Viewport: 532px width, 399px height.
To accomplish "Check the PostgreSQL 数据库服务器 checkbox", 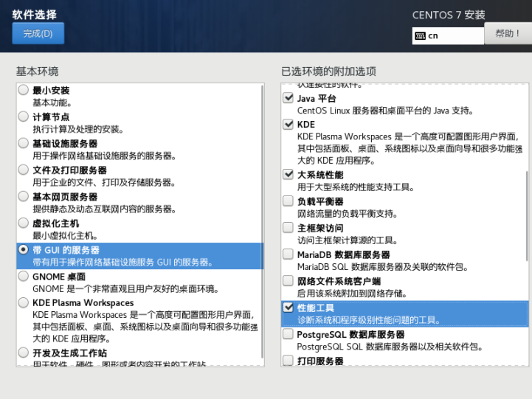I will click(x=288, y=334).
